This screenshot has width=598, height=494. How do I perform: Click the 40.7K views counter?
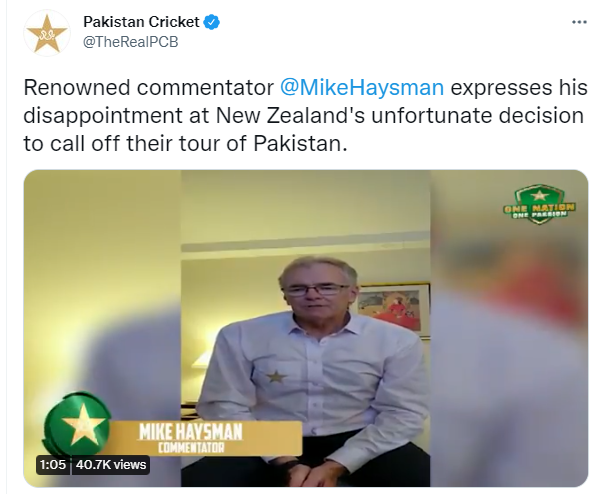coord(111,465)
